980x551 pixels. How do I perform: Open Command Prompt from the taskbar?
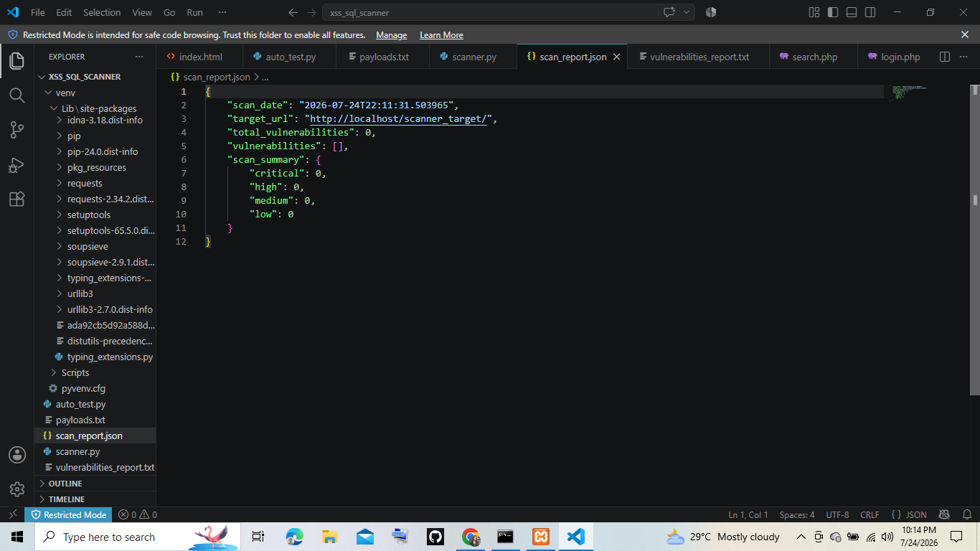pyautogui.click(x=506, y=537)
